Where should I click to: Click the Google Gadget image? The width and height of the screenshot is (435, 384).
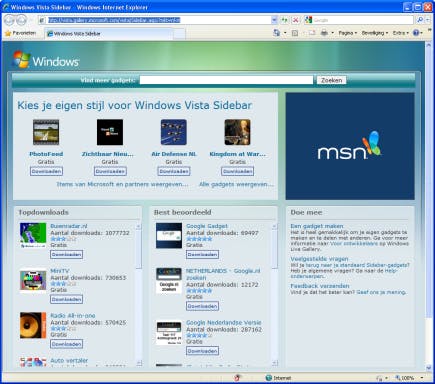pyautogui.click(x=169, y=235)
